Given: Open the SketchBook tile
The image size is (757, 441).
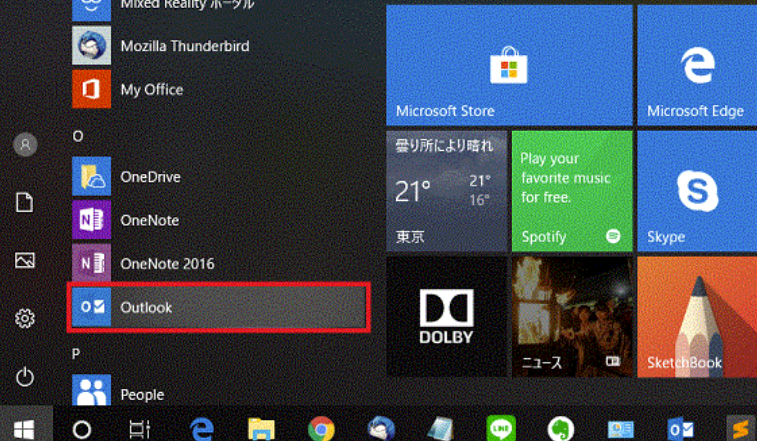Looking at the screenshot, I should (697, 317).
